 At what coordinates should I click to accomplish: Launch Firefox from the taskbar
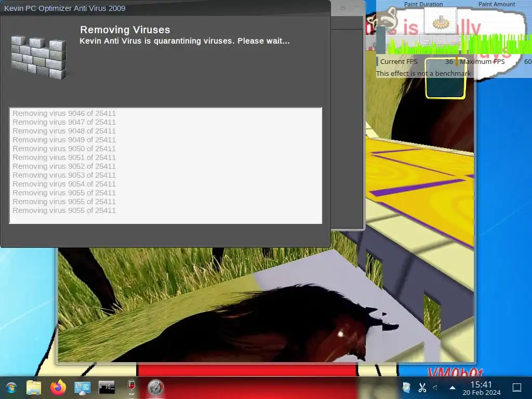coord(58,388)
